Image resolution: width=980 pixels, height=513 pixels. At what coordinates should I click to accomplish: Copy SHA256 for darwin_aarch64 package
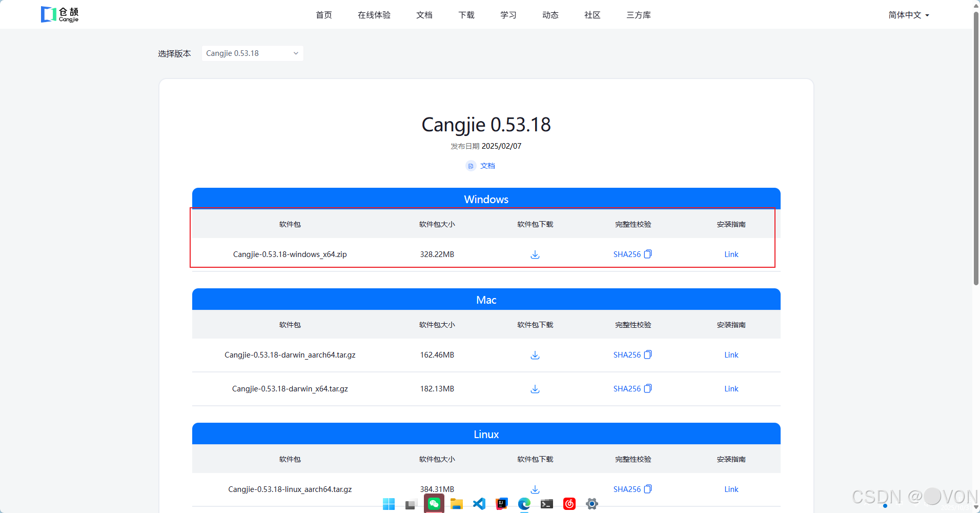(x=648, y=354)
